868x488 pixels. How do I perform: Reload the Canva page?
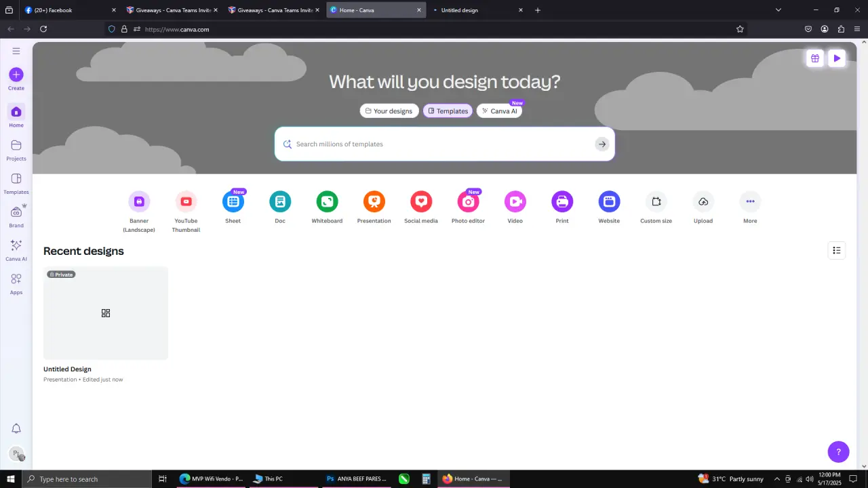(43, 29)
